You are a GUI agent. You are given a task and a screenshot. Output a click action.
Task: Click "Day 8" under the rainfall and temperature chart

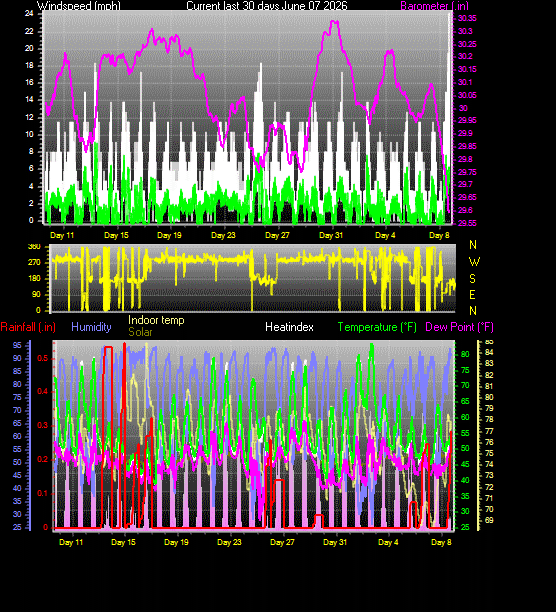pos(441,542)
